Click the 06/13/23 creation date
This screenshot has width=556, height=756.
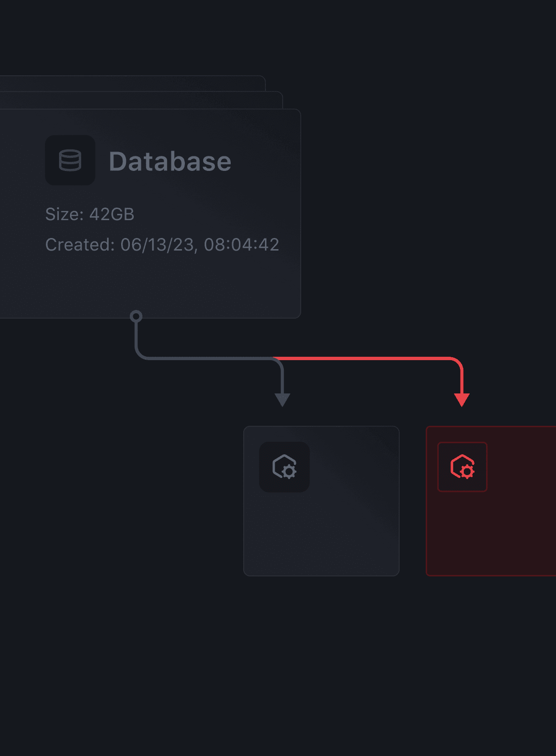click(157, 245)
